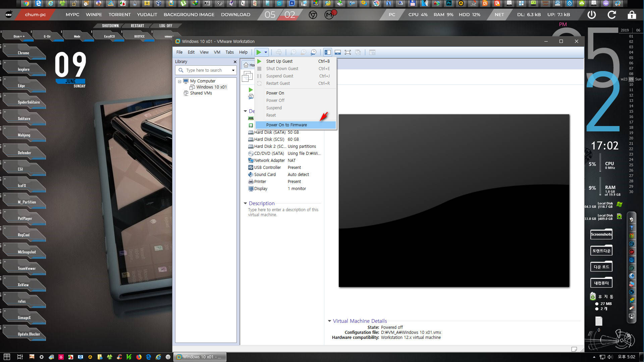
Task: Expand the plus on the Chrome launcher tile
Action: point(5,46)
